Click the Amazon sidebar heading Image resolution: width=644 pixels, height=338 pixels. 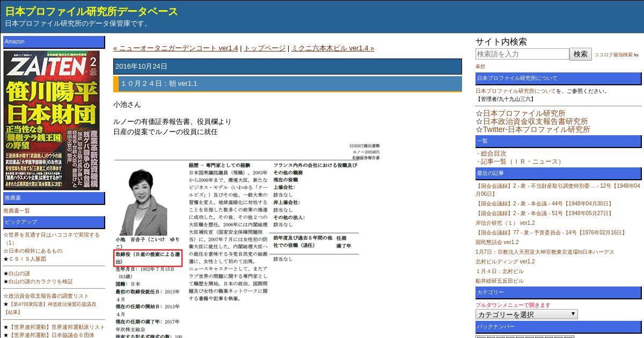(x=54, y=42)
